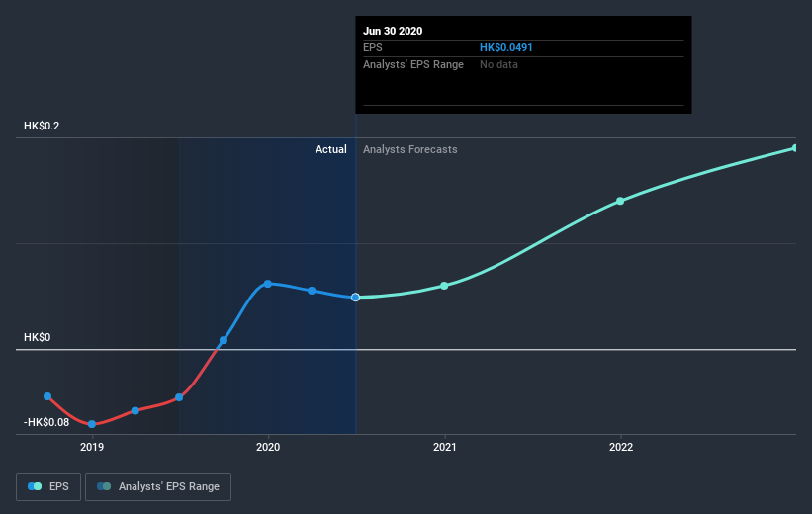Click the EPS legend color icon
812x514 pixels.
coord(35,486)
